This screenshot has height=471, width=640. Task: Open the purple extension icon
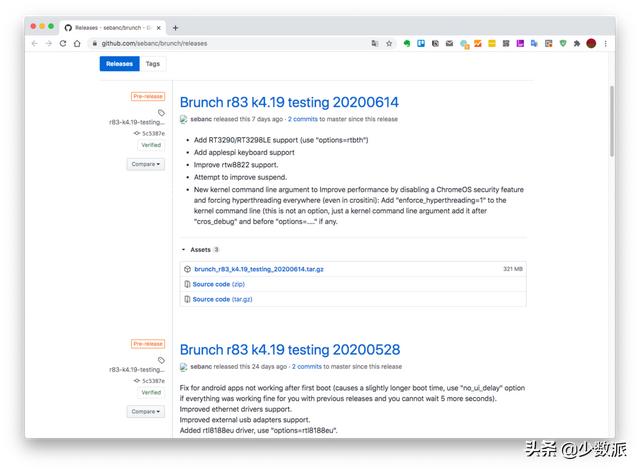point(520,44)
